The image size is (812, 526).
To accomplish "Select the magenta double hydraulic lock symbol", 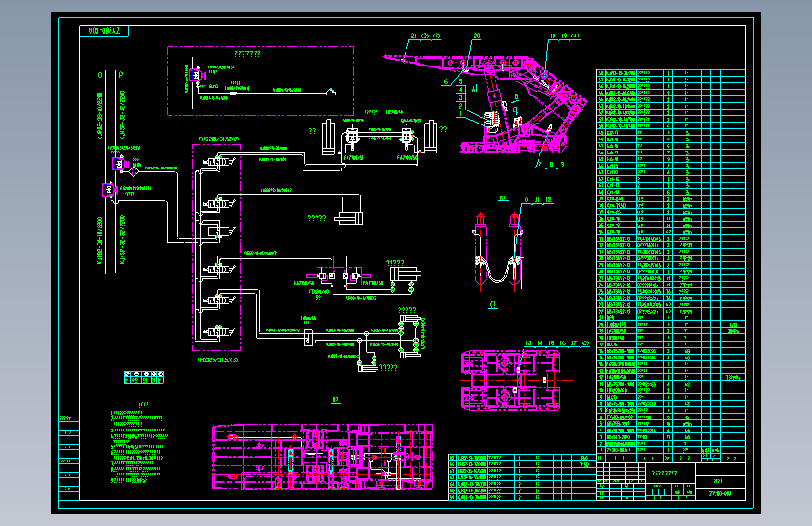I will click(x=339, y=276).
